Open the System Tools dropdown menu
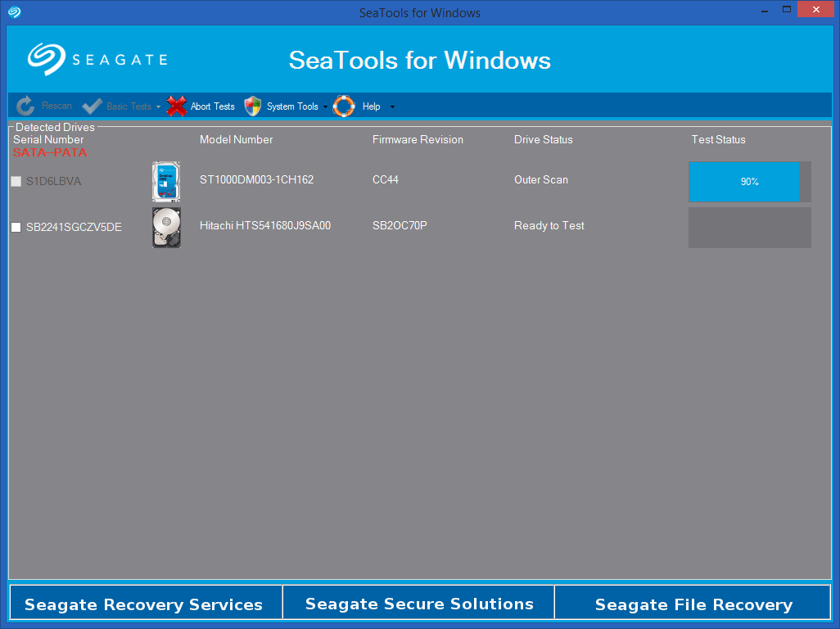Screen dimensions: 840x629 tap(326, 106)
